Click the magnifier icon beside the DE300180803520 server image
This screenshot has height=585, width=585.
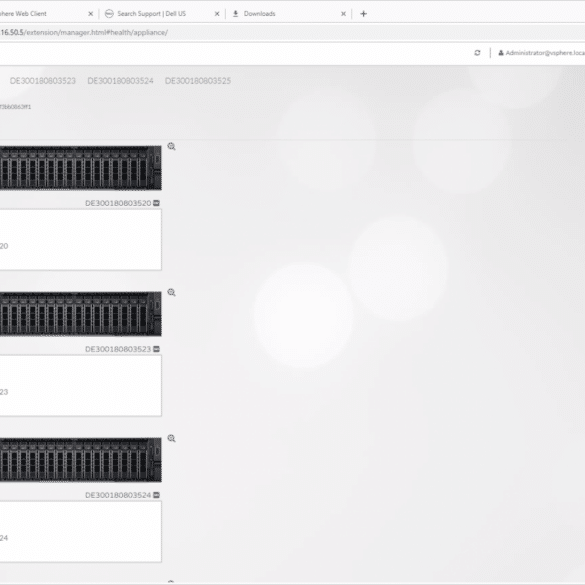[x=171, y=146]
